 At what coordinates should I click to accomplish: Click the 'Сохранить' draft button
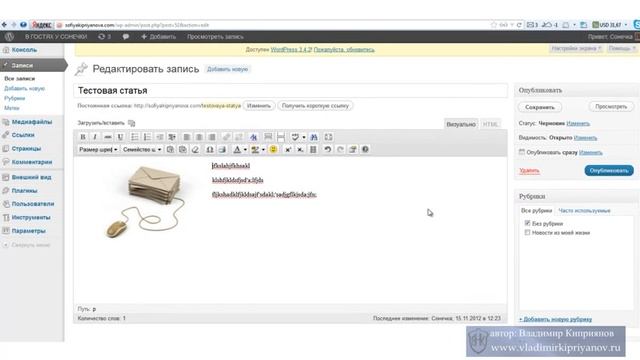click(x=540, y=107)
